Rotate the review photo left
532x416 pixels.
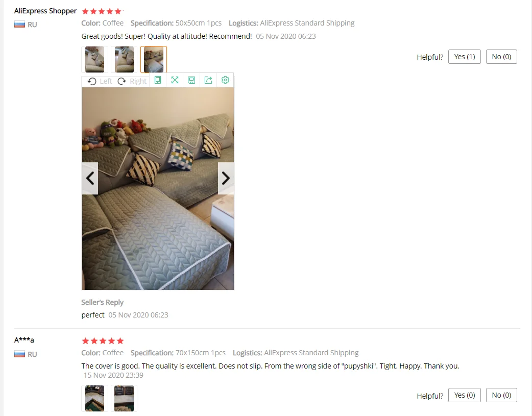(100, 81)
